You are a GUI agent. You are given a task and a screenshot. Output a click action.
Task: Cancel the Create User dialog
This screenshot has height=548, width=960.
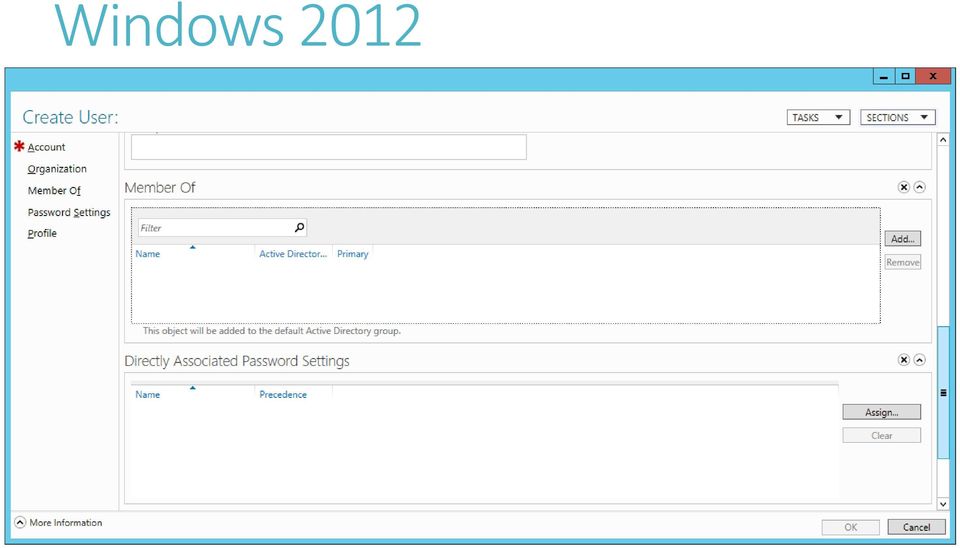click(x=916, y=527)
